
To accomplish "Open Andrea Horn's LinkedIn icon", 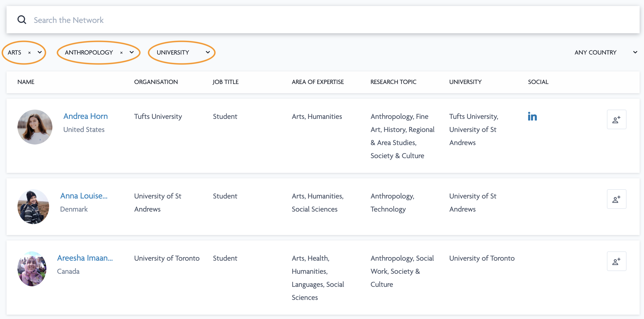I will [532, 117].
